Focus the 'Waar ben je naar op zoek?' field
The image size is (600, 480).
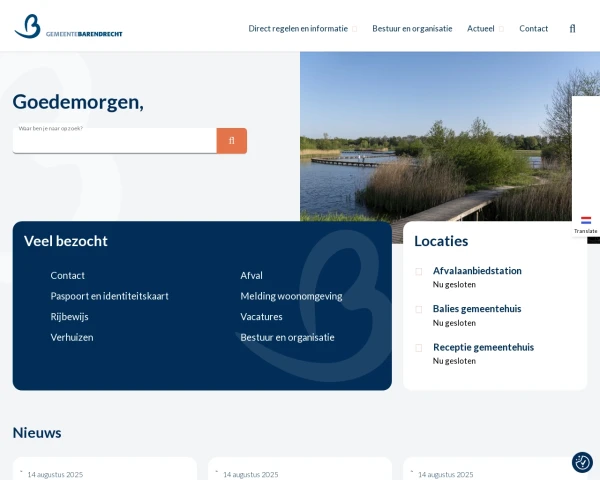coord(114,141)
